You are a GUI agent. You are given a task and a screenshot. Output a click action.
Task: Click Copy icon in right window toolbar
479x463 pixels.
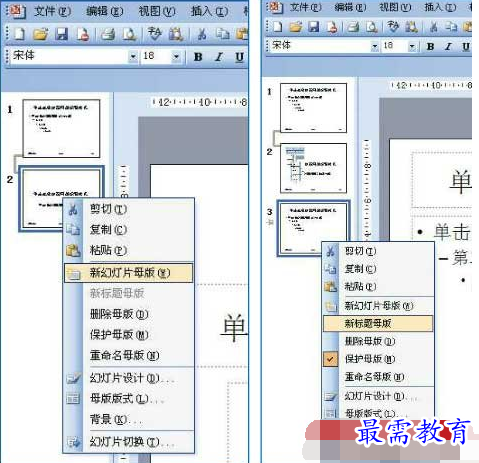tap(452, 27)
